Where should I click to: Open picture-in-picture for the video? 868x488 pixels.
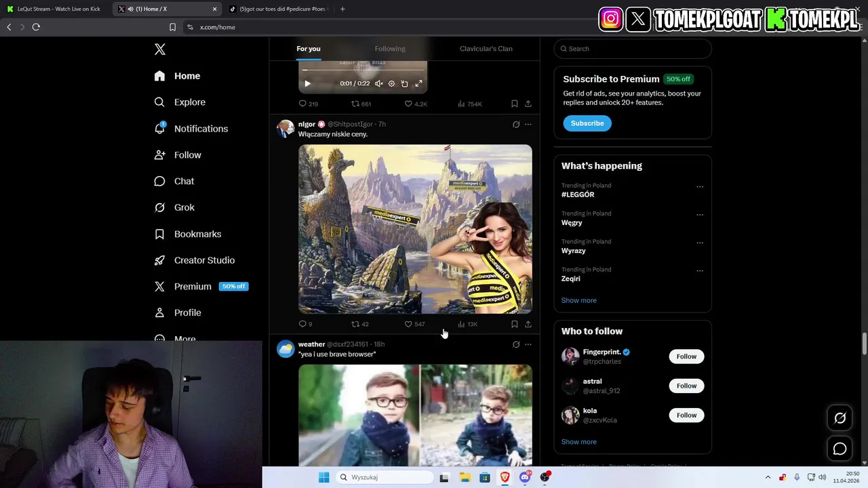pos(404,83)
